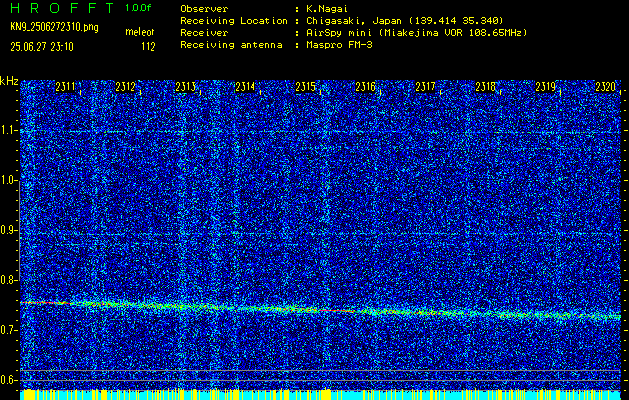Screen dimensions: 629x400
Task: Click the 1.1 kHz axis label
Action: (7, 130)
